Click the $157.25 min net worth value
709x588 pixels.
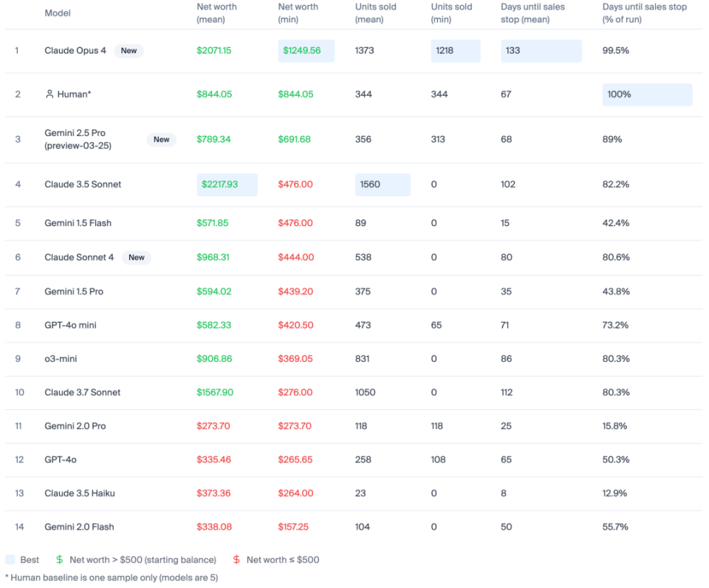tap(293, 527)
